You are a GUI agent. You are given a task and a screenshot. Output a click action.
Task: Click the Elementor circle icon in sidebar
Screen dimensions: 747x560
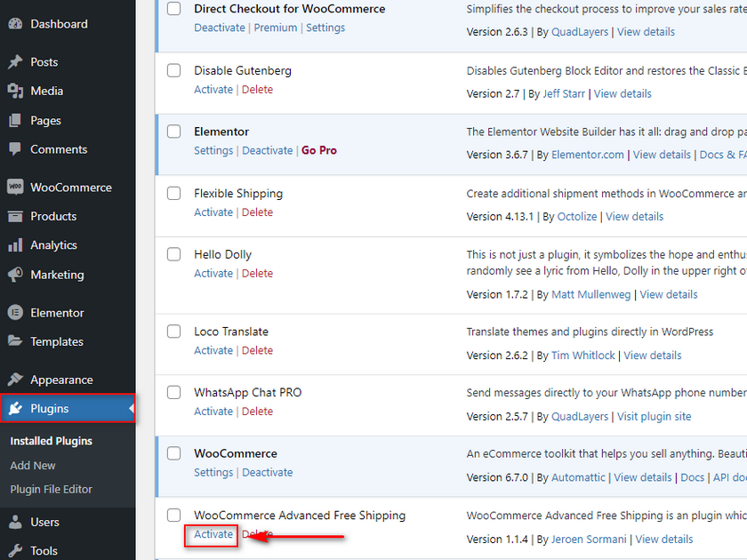click(15, 313)
